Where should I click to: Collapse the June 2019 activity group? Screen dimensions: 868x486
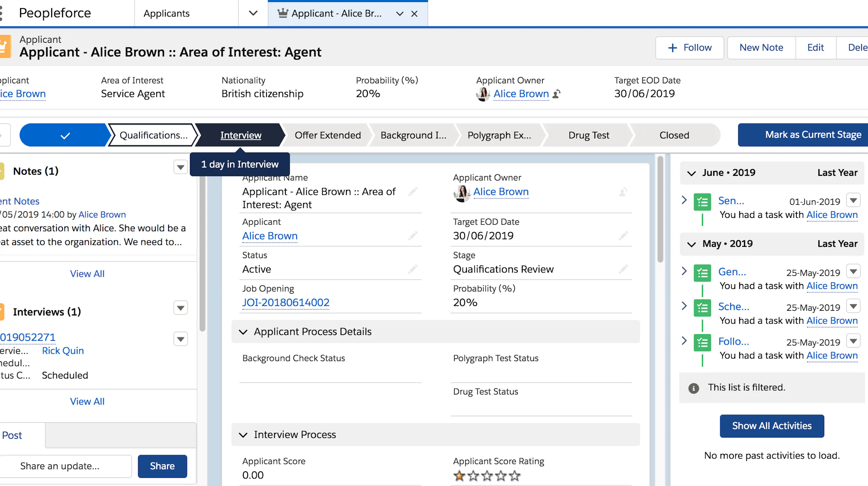click(x=691, y=173)
